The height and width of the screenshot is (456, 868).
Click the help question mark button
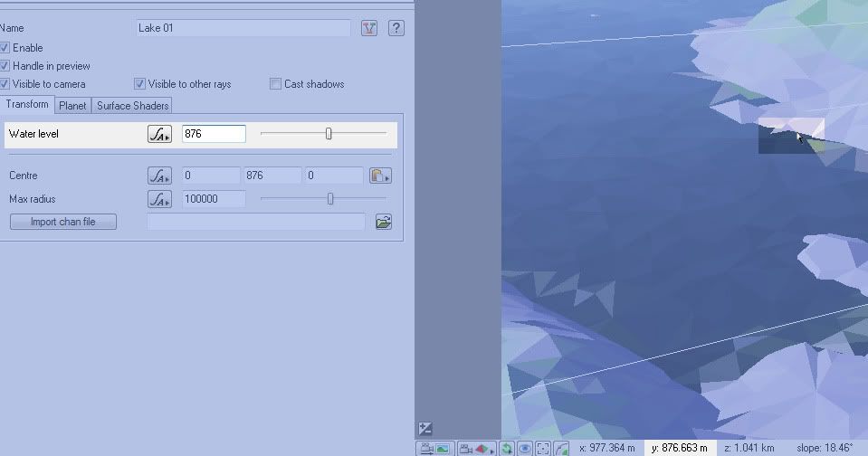point(396,28)
